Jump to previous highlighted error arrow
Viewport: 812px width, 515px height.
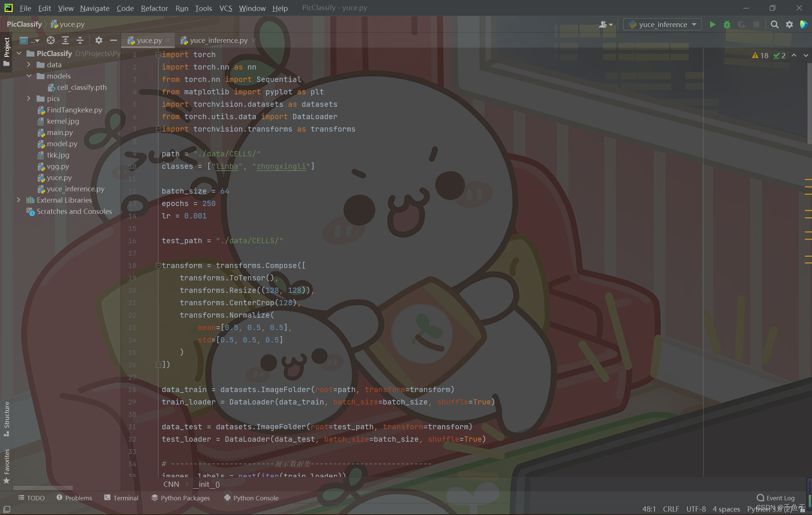794,56
